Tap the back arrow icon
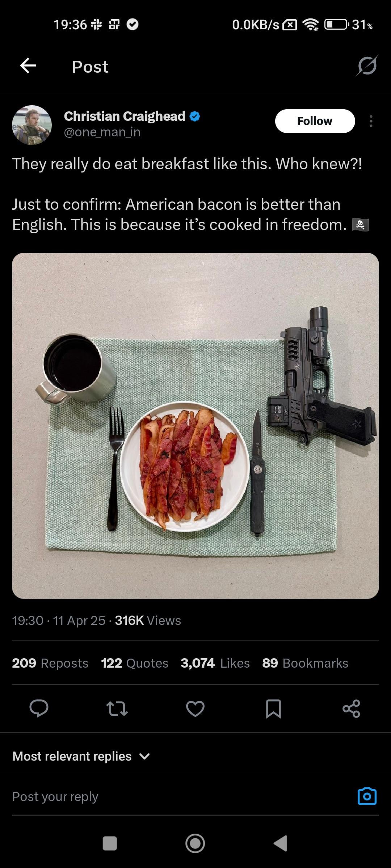 [28, 66]
